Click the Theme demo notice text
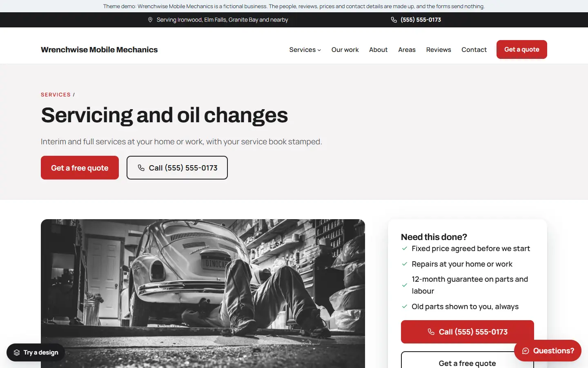Screen dimensions: 588x368 (x=294, y=6)
